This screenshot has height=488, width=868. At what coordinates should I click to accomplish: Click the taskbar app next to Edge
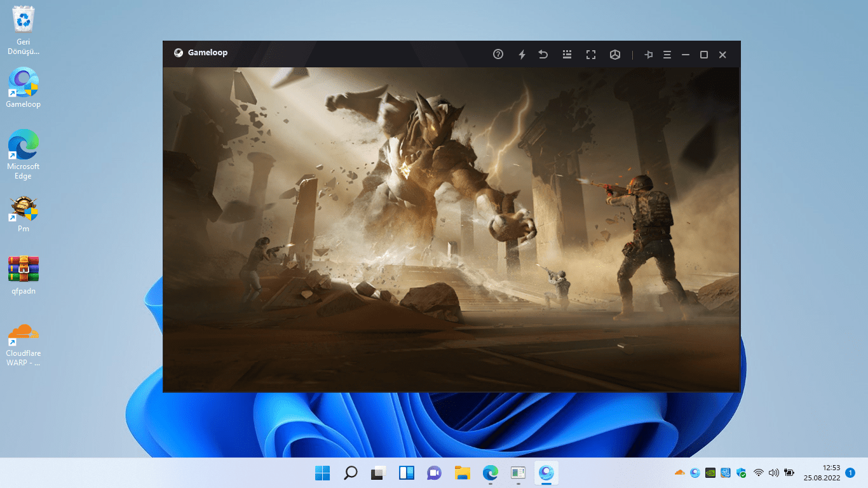519,473
